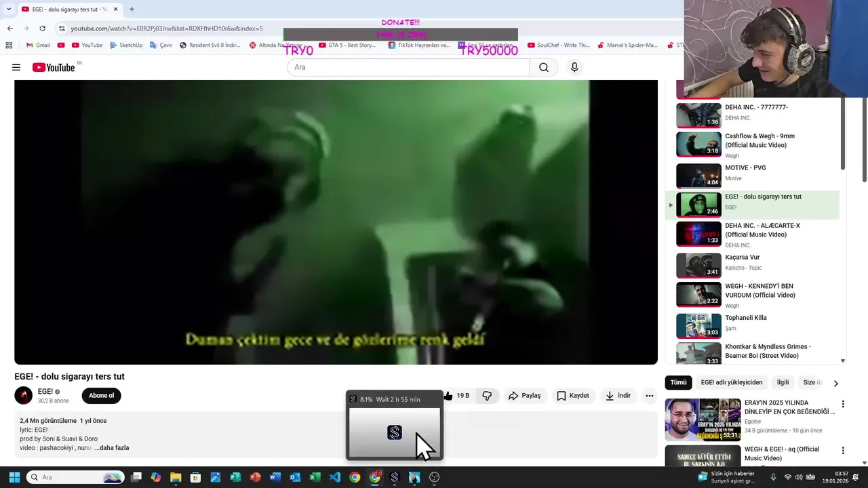Open SoulChef bookmark
Viewport: 868px width, 488px height.
click(558, 45)
